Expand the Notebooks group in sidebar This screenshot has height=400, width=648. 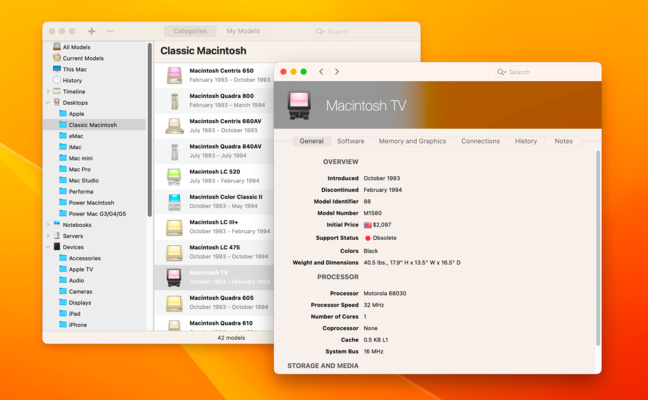point(48,225)
